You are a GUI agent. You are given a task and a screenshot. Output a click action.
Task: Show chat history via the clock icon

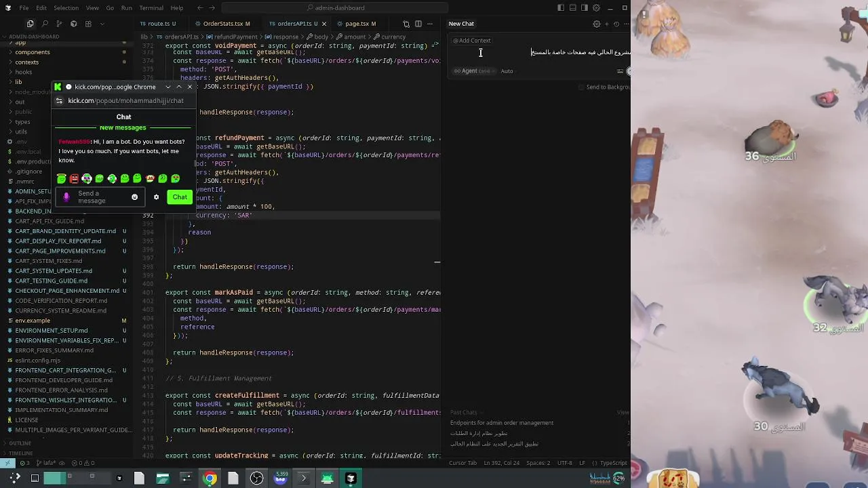coord(616,24)
